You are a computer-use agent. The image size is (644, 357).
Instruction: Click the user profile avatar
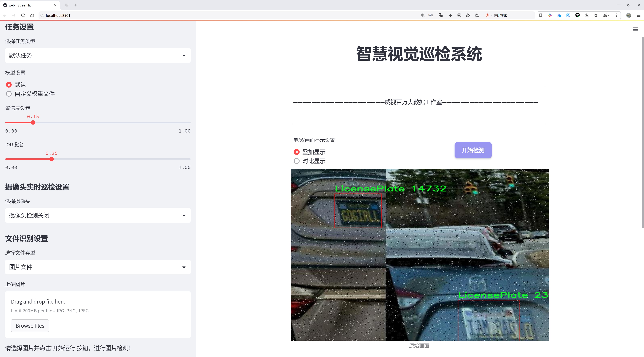(x=628, y=15)
